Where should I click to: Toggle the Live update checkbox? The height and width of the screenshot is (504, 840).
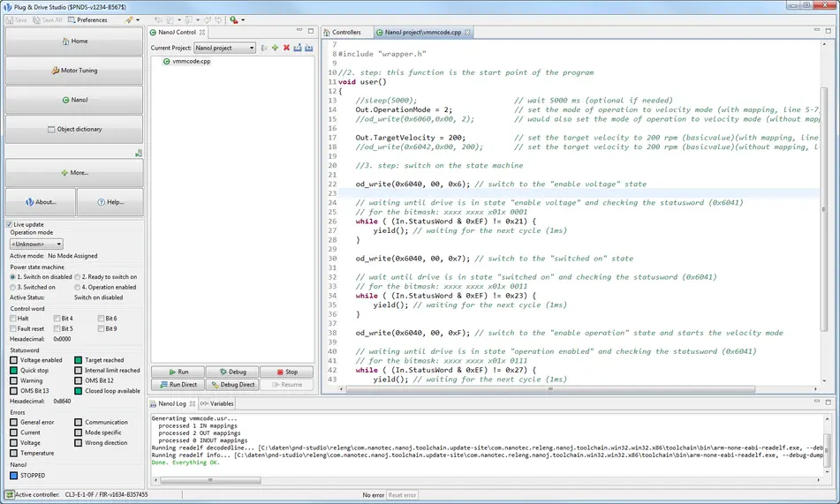pos(10,225)
